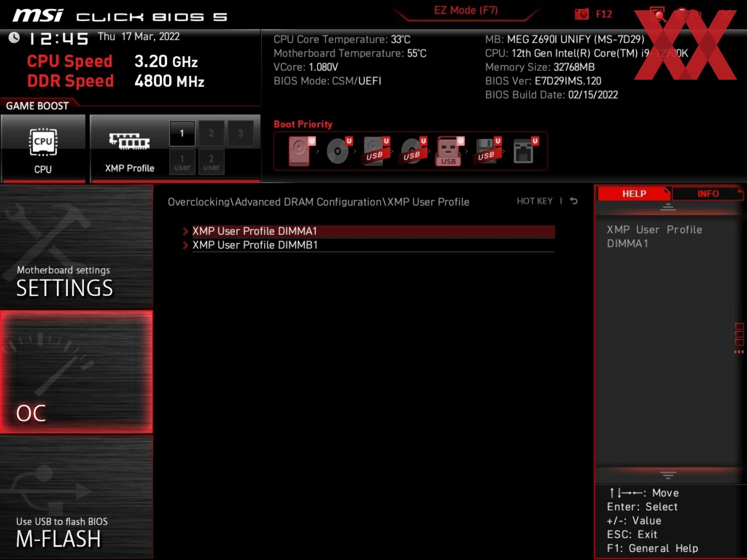
Task: Click the CPU Speed 3.20 GHz value
Action: pos(166,61)
